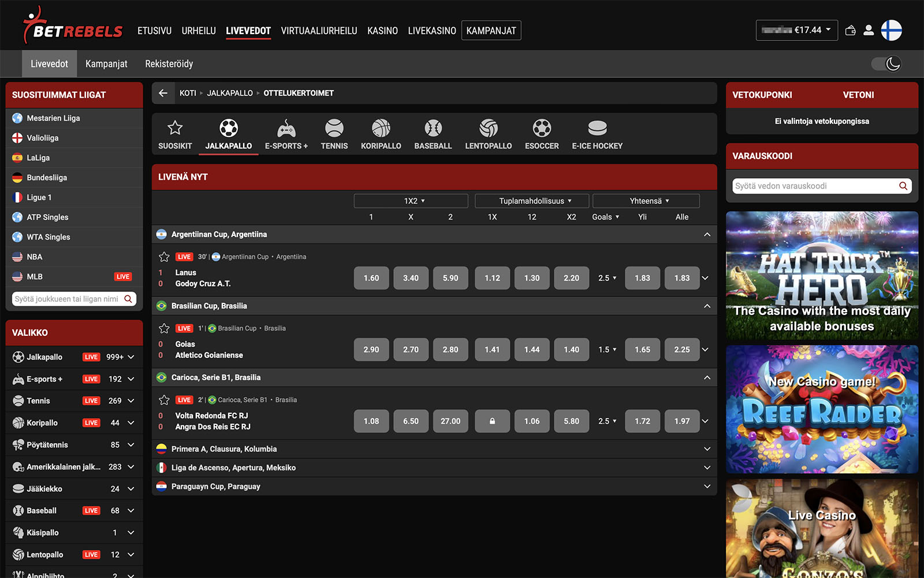This screenshot has height=578, width=924.
Task: Star the Goias vs Atletico Goianiense match
Action: point(164,328)
